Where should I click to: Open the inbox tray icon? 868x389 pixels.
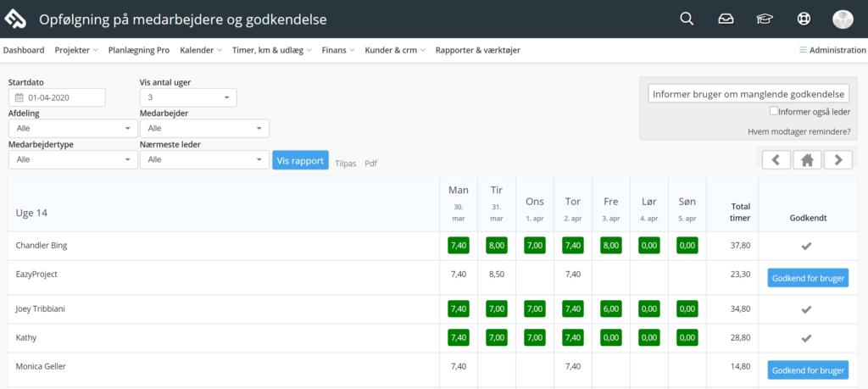(726, 19)
